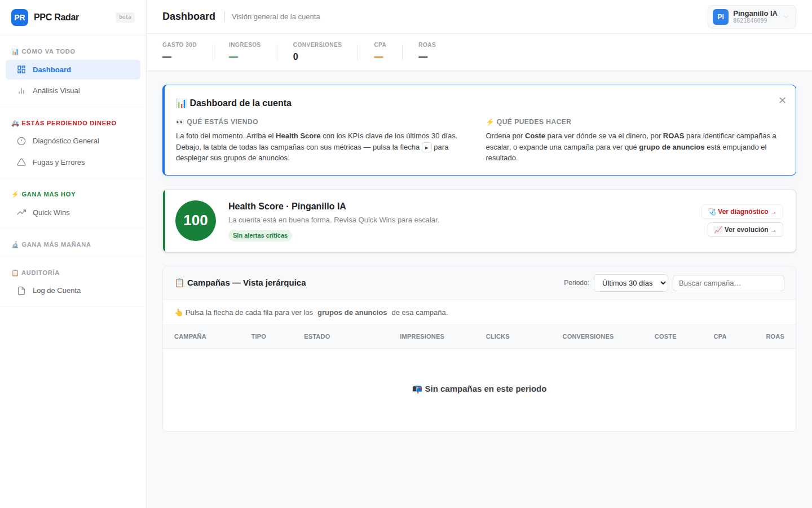Open the Pinganillo IA account switcher chevron
Image resolution: width=812 pixels, height=508 pixels.
coord(786,17)
